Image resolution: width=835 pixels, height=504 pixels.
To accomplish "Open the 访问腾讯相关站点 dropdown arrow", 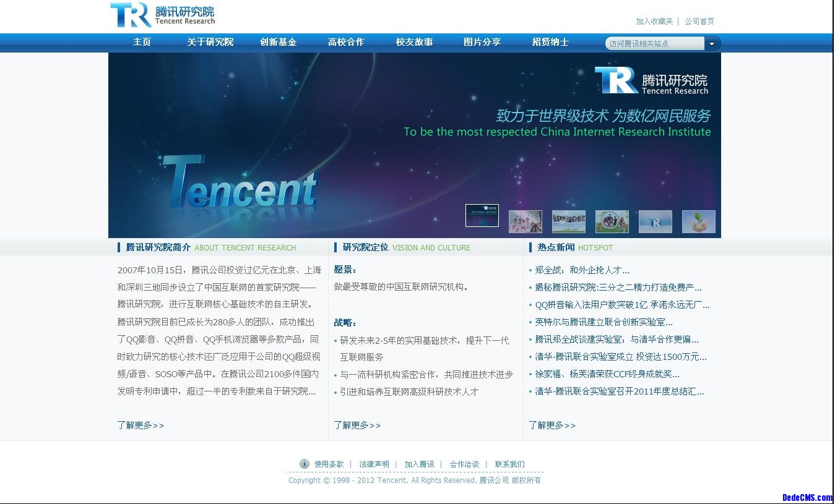I will (x=712, y=43).
